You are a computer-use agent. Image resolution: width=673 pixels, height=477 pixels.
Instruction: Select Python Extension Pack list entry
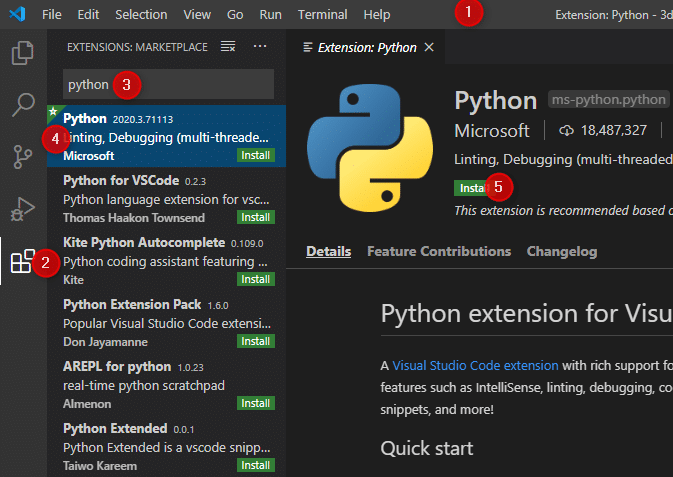[x=167, y=322]
